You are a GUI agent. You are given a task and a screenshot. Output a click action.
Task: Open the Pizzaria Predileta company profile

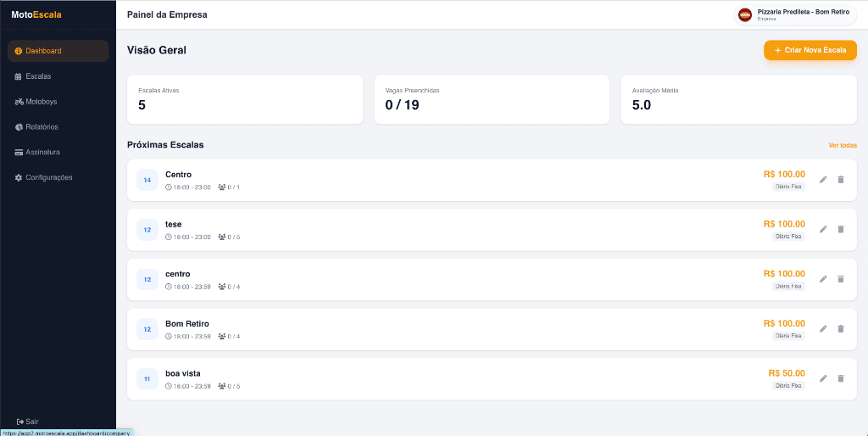795,14
